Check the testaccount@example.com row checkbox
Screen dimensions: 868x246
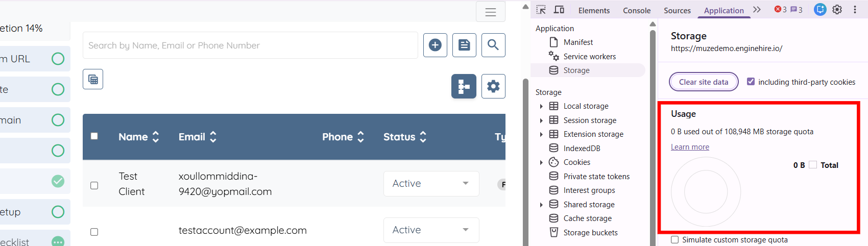click(x=94, y=232)
